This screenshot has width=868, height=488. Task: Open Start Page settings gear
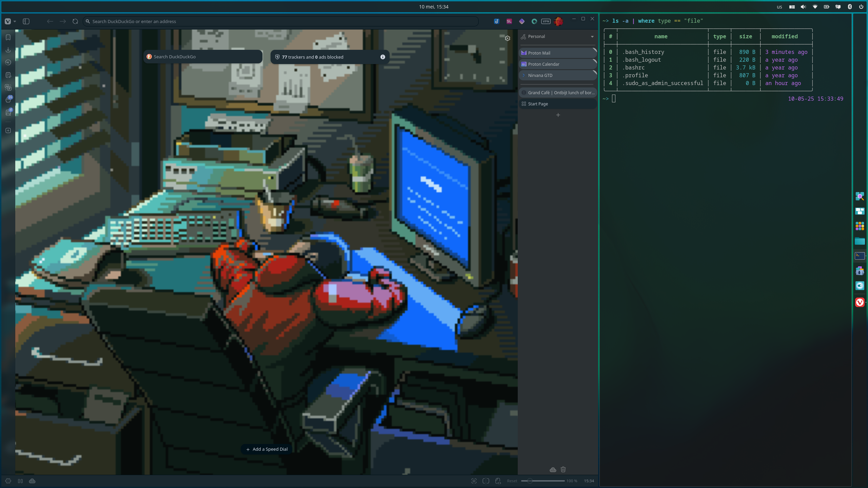tap(508, 38)
